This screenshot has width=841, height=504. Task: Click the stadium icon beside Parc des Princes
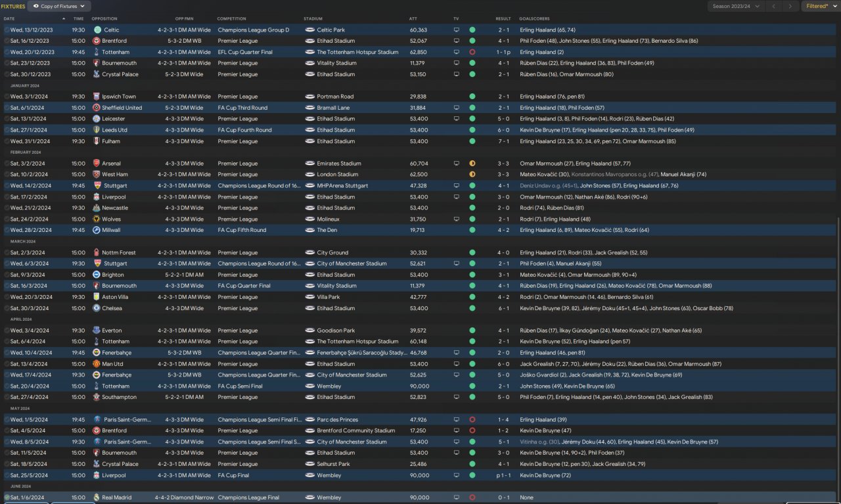click(310, 419)
